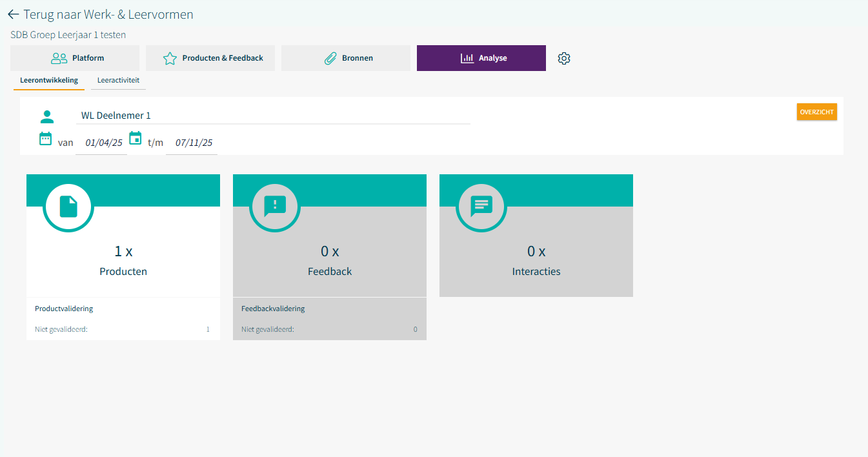Click Terug naar Werk- & Leervormen link
Viewport: 868px width, 457px height.
pos(108,14)
